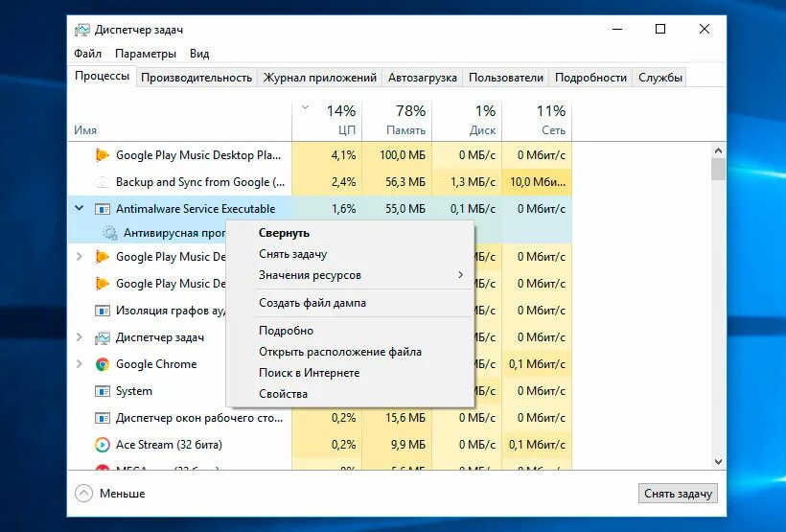This screenshot has width=786, height=532.
Task: Click the scrollbar down arrow
Action: pos(718,461)
